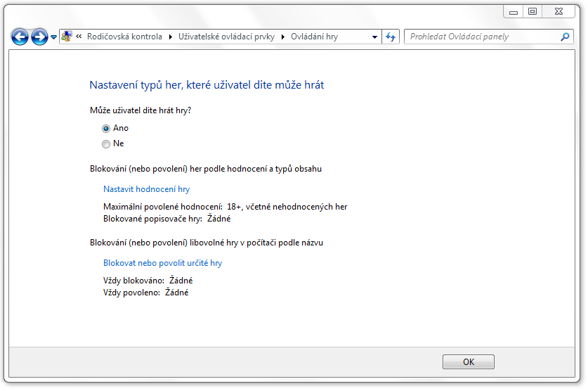Image resolution: width=588 pixels, height=391 pixels.
Task: Click Ovládání hry breadcrumb item
Action: (314, 37)
